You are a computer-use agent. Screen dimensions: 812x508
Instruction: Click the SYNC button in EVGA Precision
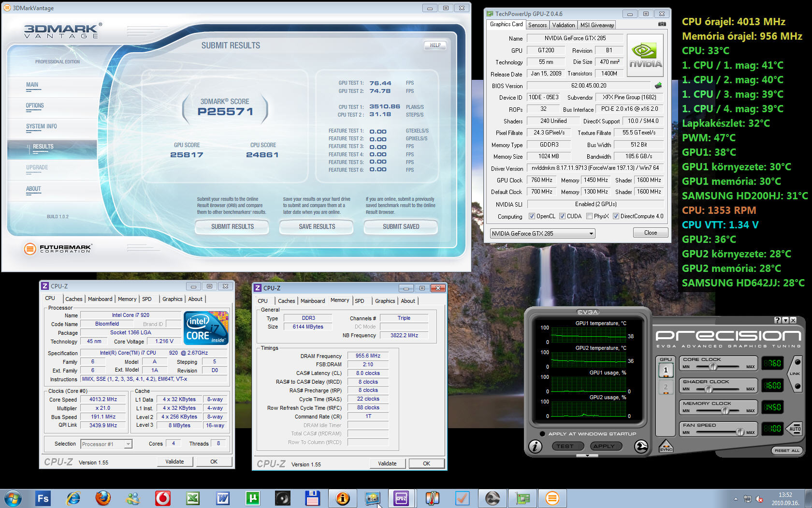coord(666,447)
